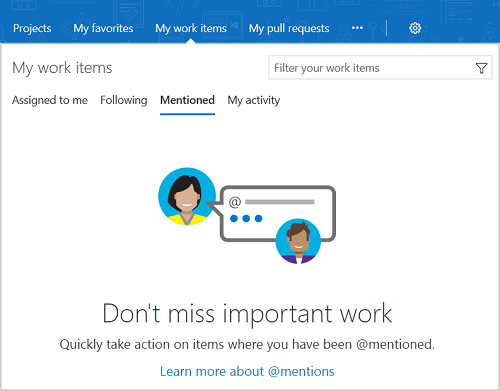The image size is (500, 391).
Task: Open My favorites in top navigation
Action: coord(103,28)
